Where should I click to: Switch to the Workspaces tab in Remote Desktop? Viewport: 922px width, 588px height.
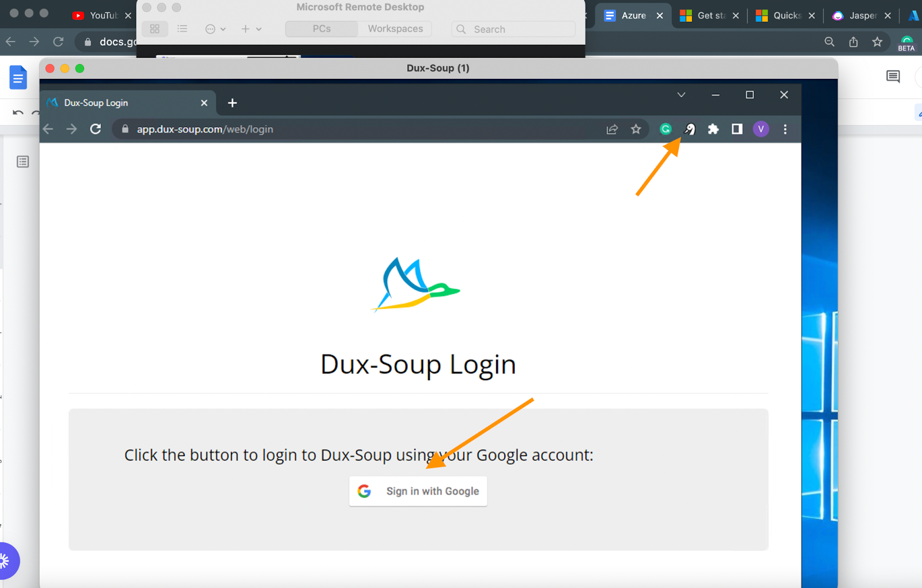[395, 29]
